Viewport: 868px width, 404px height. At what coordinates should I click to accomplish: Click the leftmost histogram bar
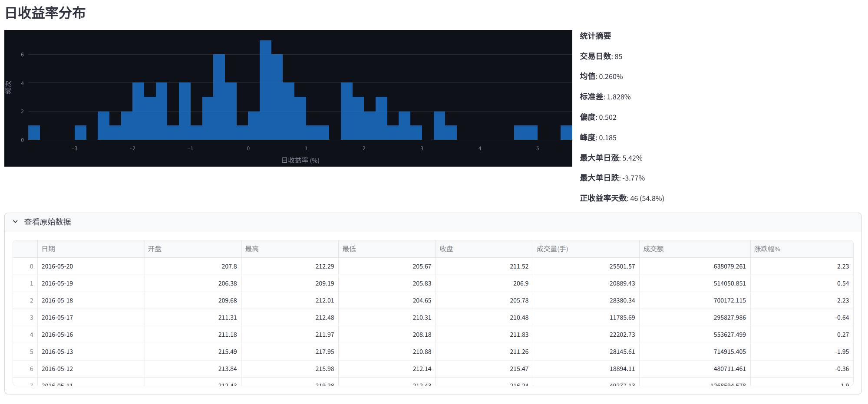click(34, 133)
